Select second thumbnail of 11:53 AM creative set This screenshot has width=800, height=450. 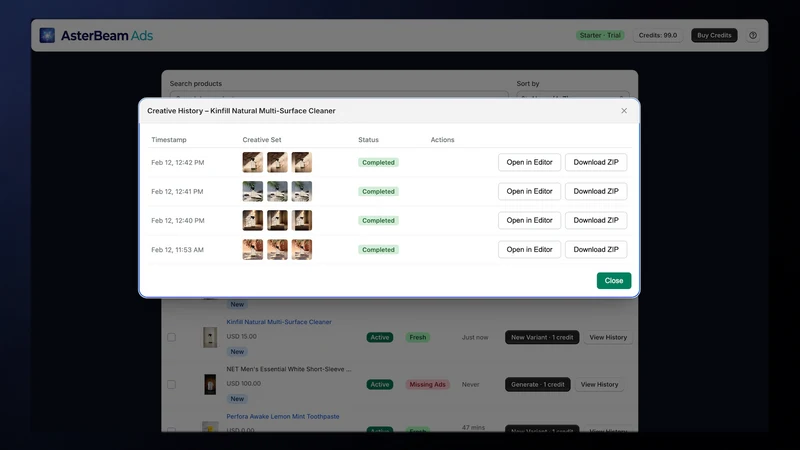[277, 249]
